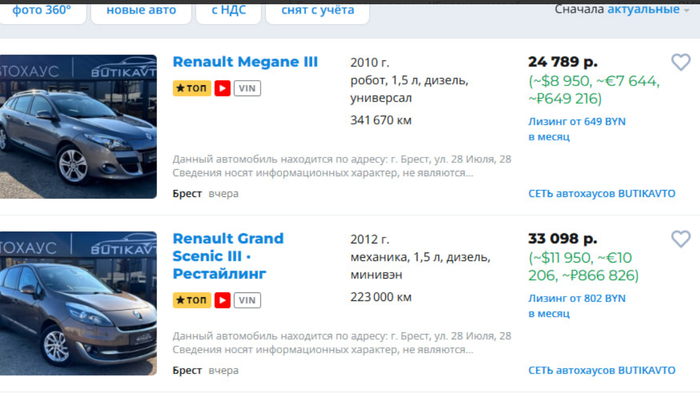The height and width of the screenshot is (396, 700).
Task: Click the mileage 223 000 км
Action: tap(381, 297)
